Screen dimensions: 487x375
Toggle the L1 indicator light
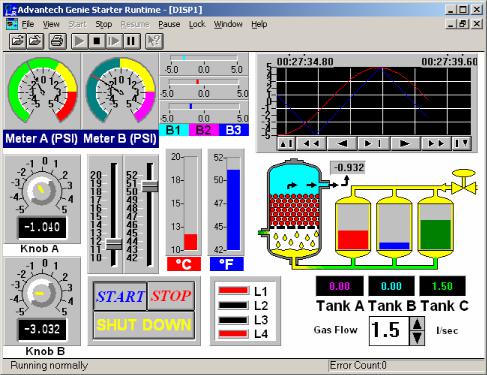[233, 291]
